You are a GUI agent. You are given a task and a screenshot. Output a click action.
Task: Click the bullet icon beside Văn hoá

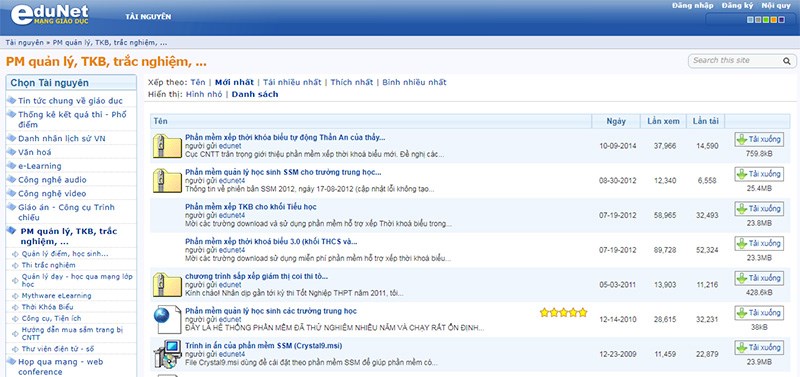11,152
